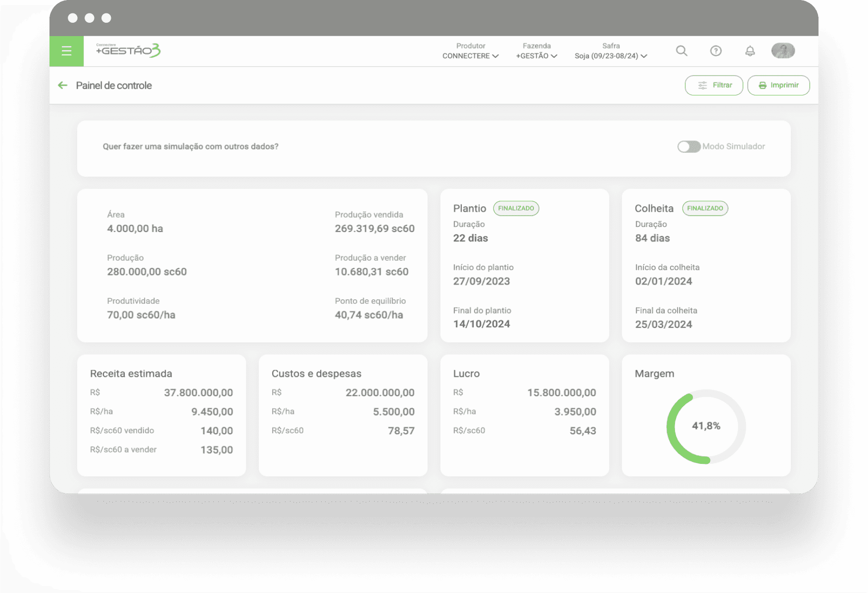Click the Imprimir button
This screenshot has width=868, height=593.
pyautogui.click(x=778, y=86)
